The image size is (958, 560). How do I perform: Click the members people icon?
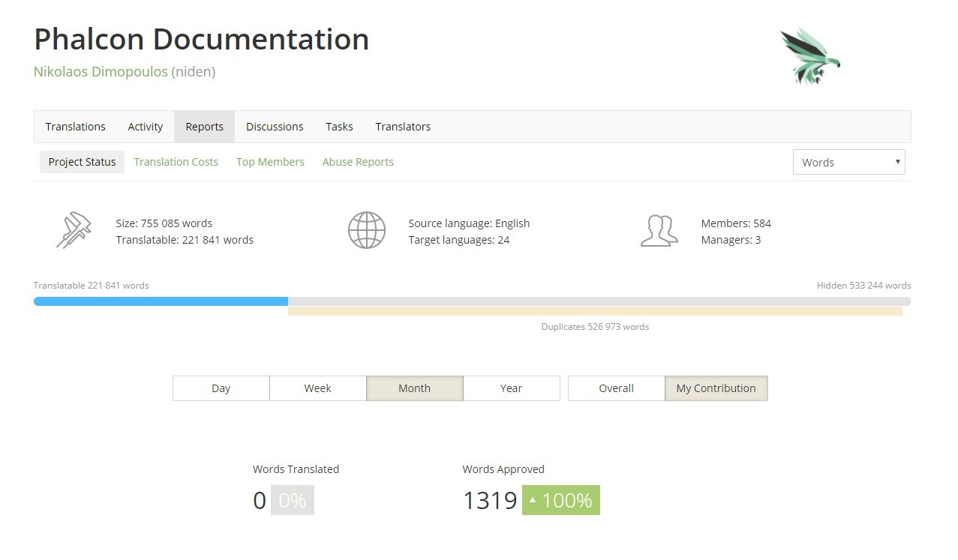click(x=659, y=231)
